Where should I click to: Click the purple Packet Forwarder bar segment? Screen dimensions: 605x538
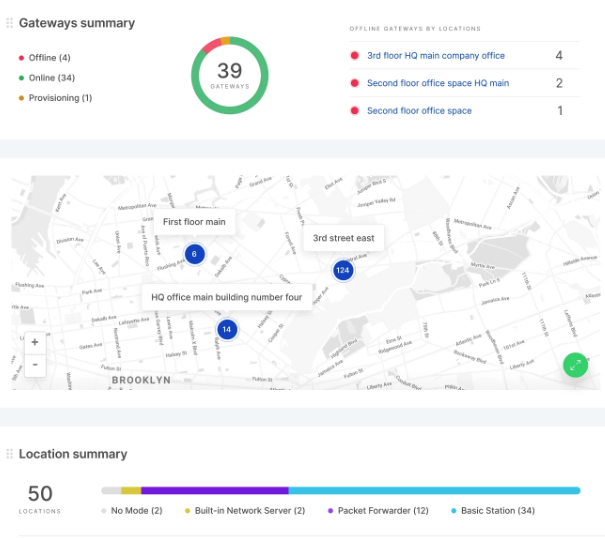pos(215,491)
